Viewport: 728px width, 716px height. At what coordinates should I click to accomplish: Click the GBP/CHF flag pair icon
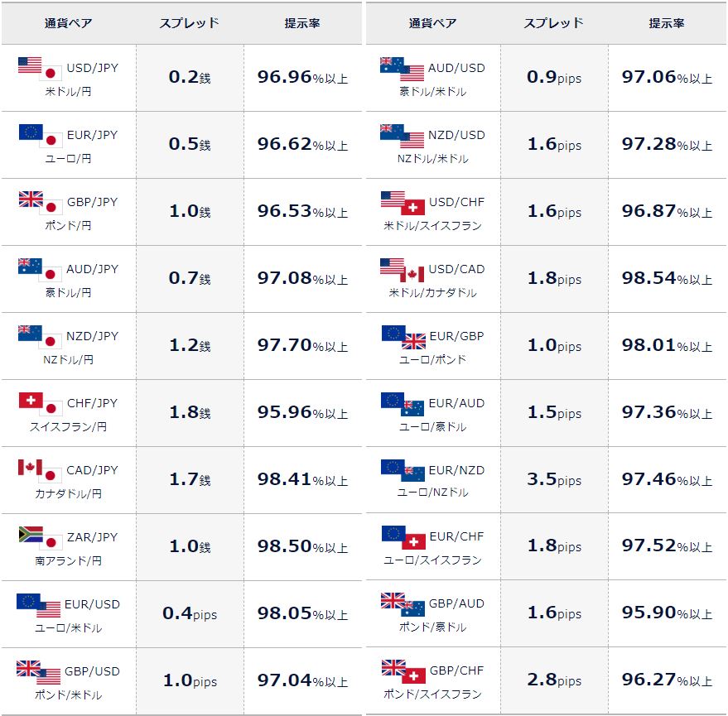(403, 671)
